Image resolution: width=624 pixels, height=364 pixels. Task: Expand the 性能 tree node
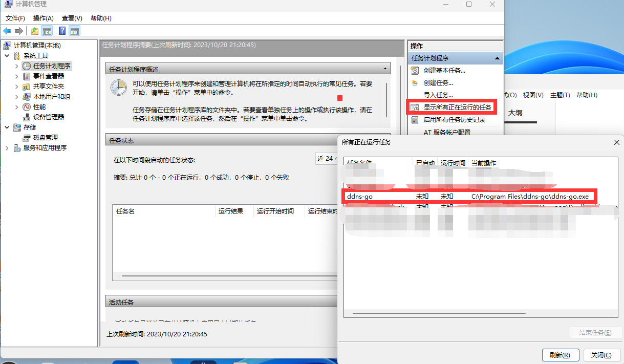(x=17, y=107)
